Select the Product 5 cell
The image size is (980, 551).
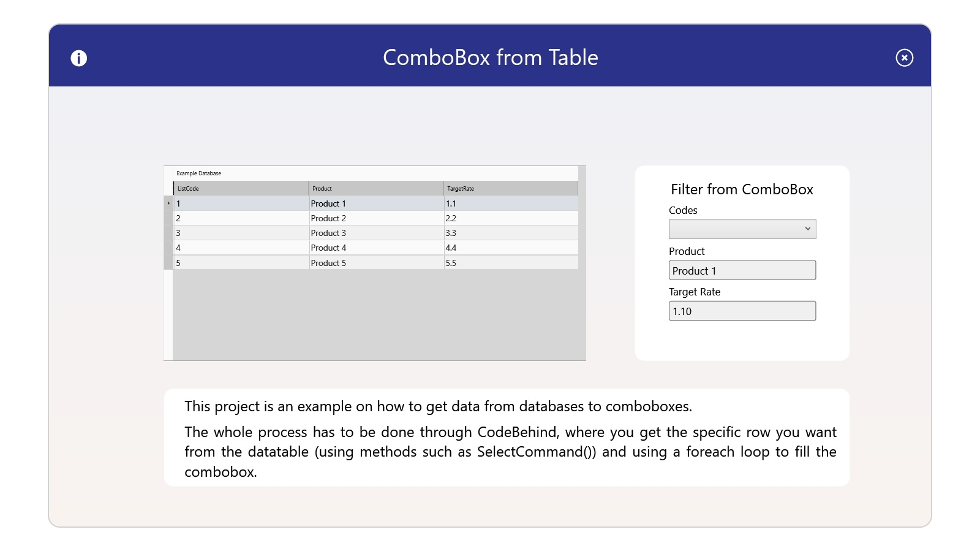point(375,263)
